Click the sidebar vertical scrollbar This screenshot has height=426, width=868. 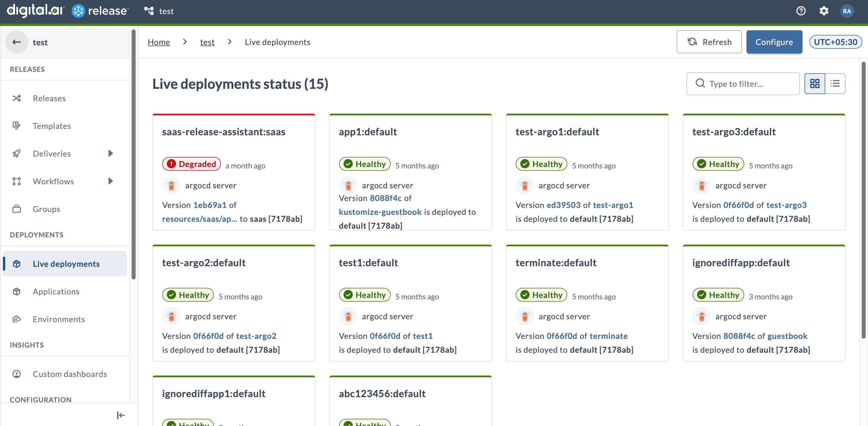(133, 154)
